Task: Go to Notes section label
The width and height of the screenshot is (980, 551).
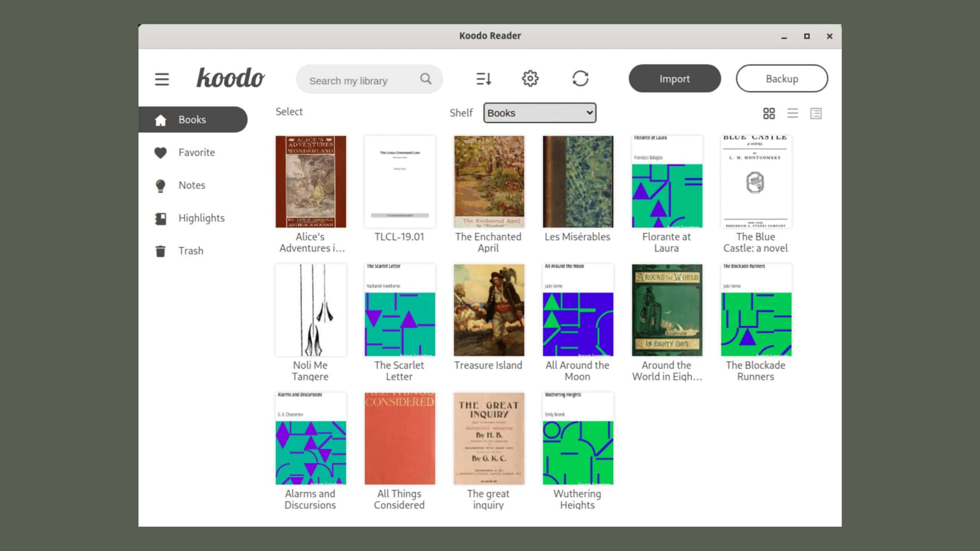Action: 192,185
